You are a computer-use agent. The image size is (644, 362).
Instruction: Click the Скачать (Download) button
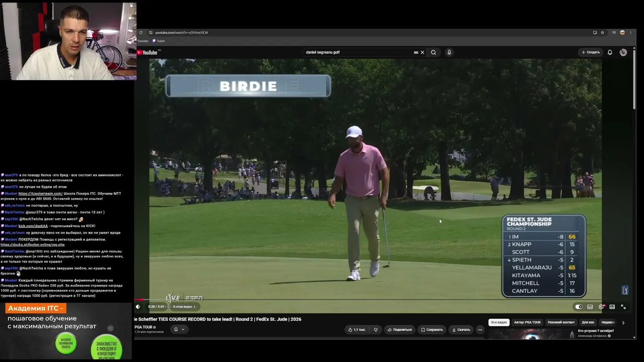(461, 330)
